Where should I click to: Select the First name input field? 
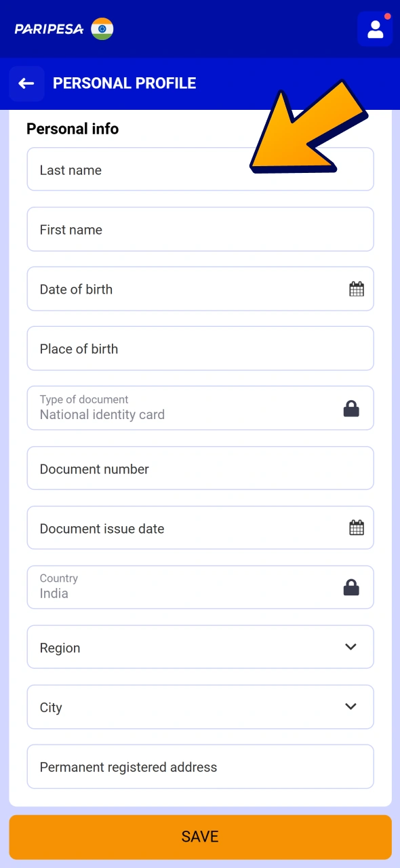169,229
